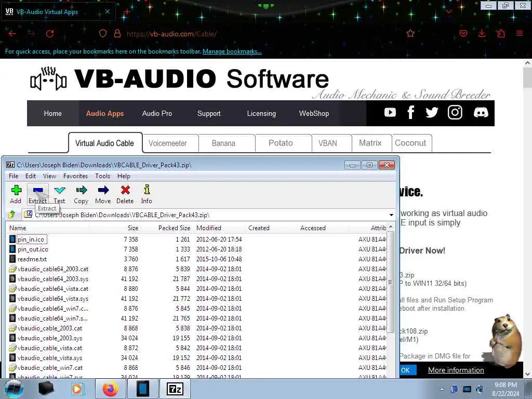The image size is (532, 399).
Task: Click the Move toolbar icon
Action: click(103, 194)
